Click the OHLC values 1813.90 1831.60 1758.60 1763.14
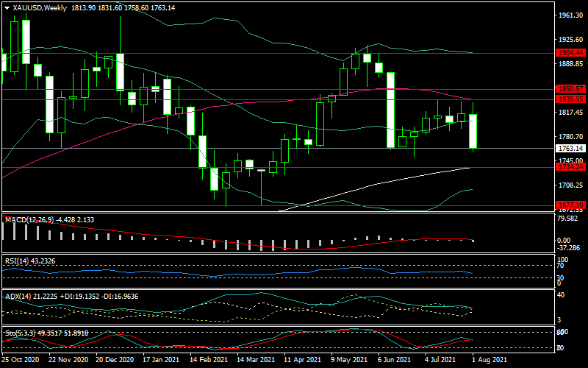The image size is (588, 368). tap(123, 8)
